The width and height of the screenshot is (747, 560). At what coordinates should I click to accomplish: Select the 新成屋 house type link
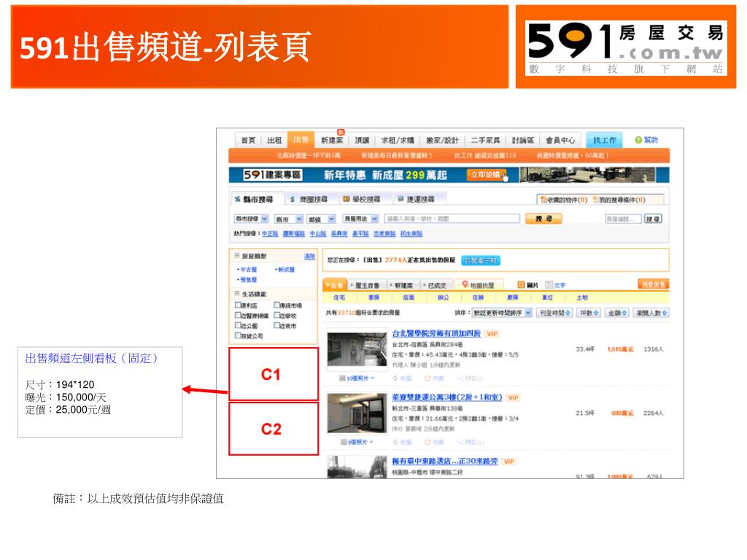point(285,270)
